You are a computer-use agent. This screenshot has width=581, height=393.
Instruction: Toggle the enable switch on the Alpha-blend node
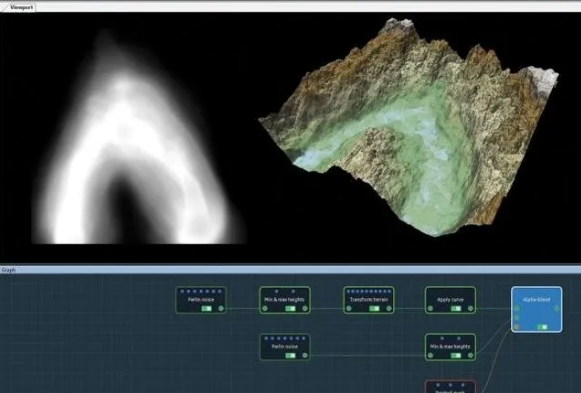[542, 327]
